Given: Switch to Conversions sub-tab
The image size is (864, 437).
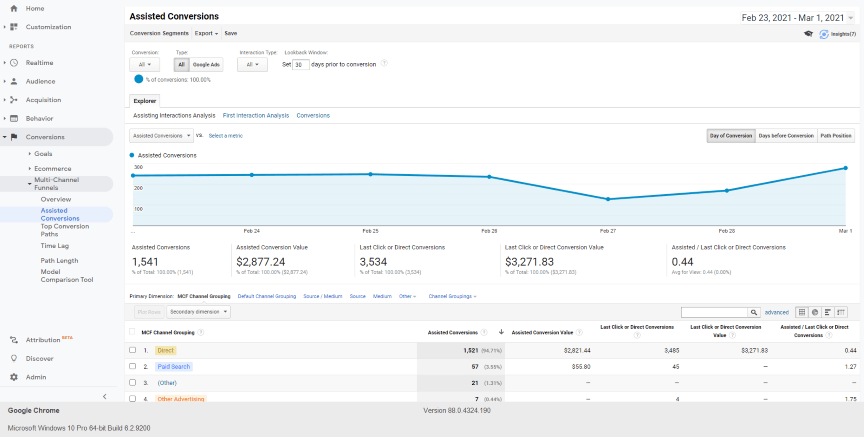Looking at the screenshot, I should (313, 116).
